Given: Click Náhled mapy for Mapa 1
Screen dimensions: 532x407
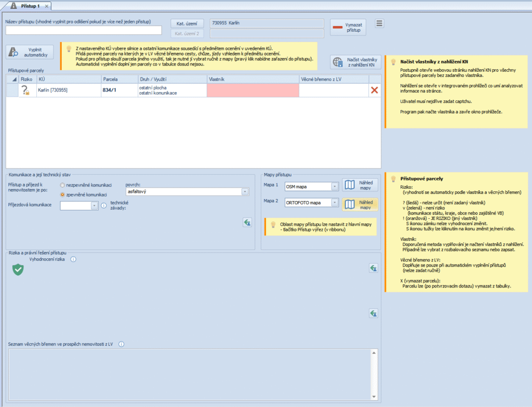Looking at the screenshot, I should tap(360, 186).
